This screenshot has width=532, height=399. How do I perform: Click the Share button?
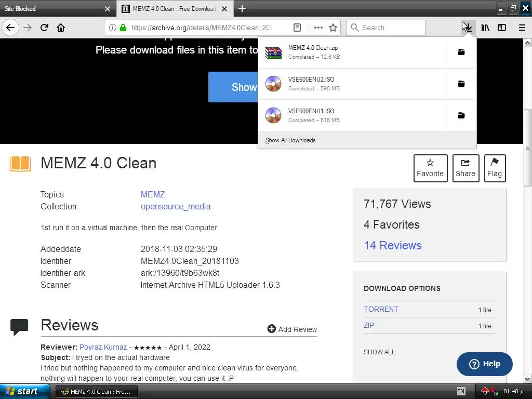[465, 168]
